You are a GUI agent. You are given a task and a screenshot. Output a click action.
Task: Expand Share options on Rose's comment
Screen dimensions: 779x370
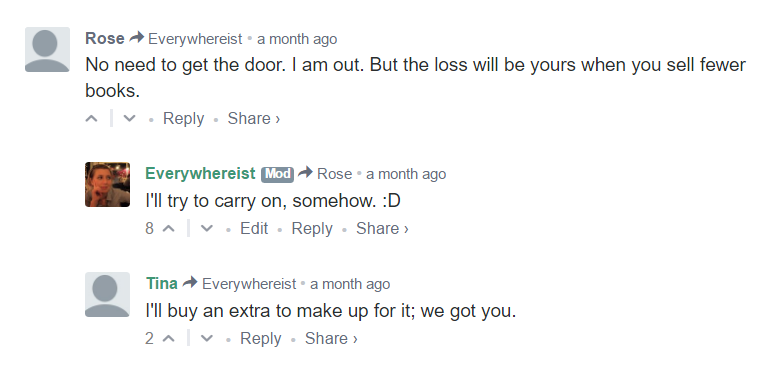pos(254,119)
